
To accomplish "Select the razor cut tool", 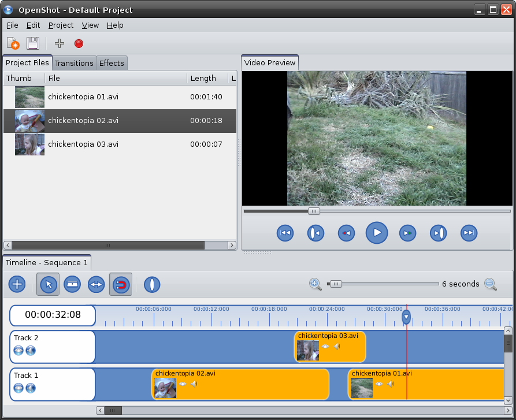I will pos(72,284).
